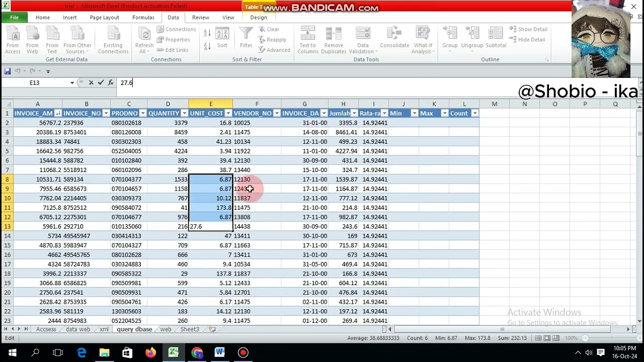Open the File tab
The width and height of the screenshot is (644, 362).
pyautogui.click(x=14, y=18)
